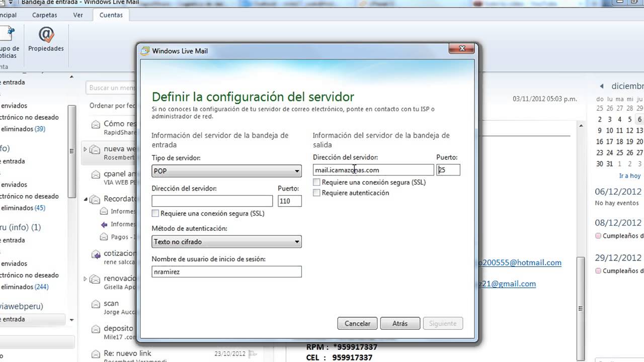Click envelope icon of 'Re: nuevo link' message
Viewport: 644px width, 362px height.
click(x=96, y=354)
